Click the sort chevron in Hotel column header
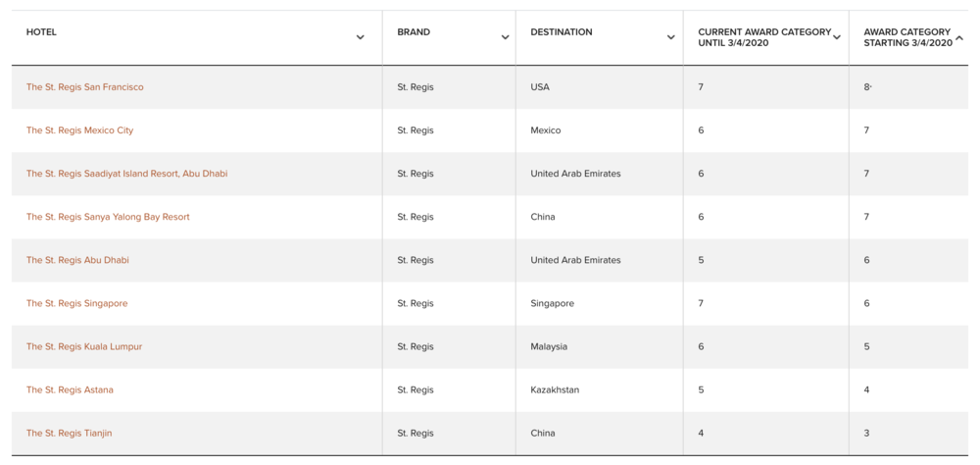The height and width of the screenshot is (465, 980). point(361,37)
